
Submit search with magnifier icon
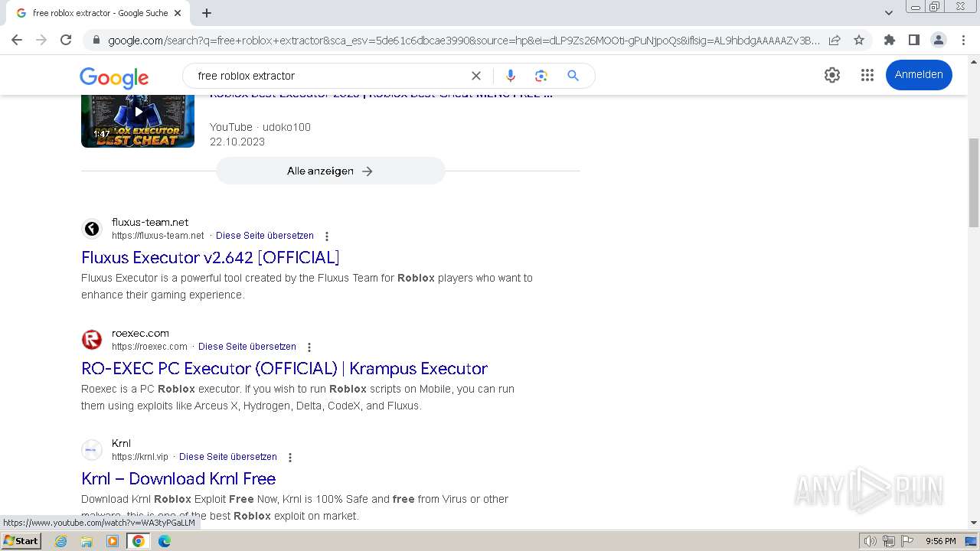click(573, 76)
